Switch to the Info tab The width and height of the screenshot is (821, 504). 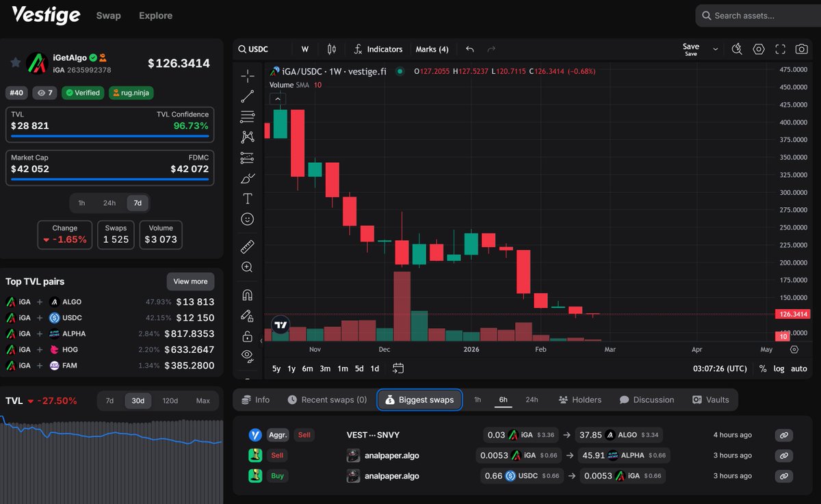pos(255,400)
